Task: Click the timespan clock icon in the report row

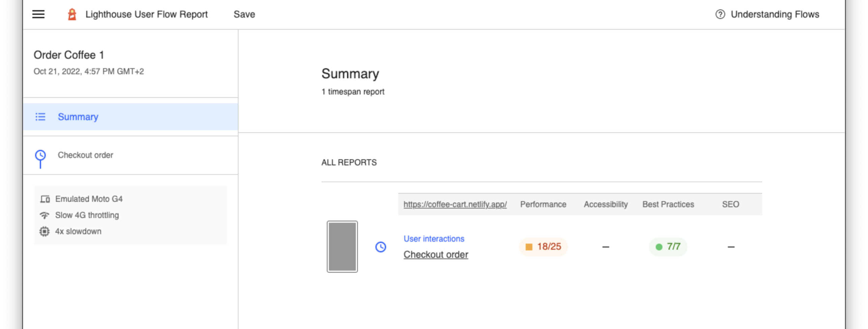Action: (x=381, y=247)
